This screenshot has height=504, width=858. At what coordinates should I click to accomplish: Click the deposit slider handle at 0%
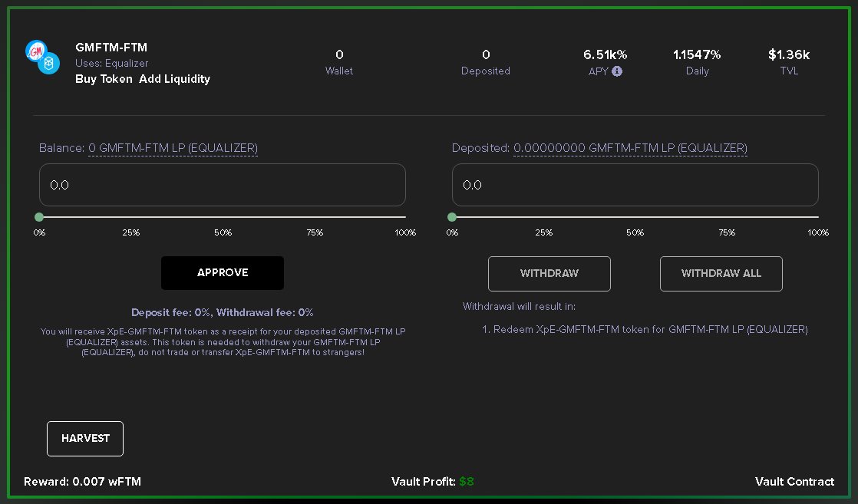coord(39,217)
